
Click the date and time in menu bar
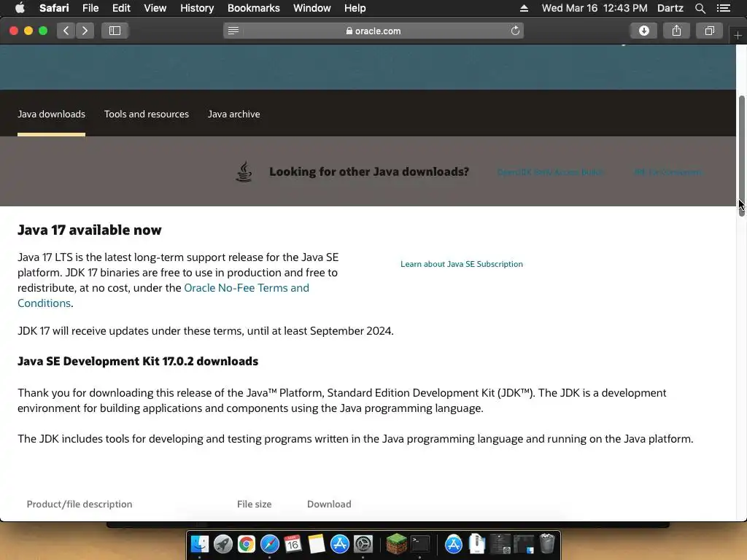pyautogui.click(x=595, y=8)
